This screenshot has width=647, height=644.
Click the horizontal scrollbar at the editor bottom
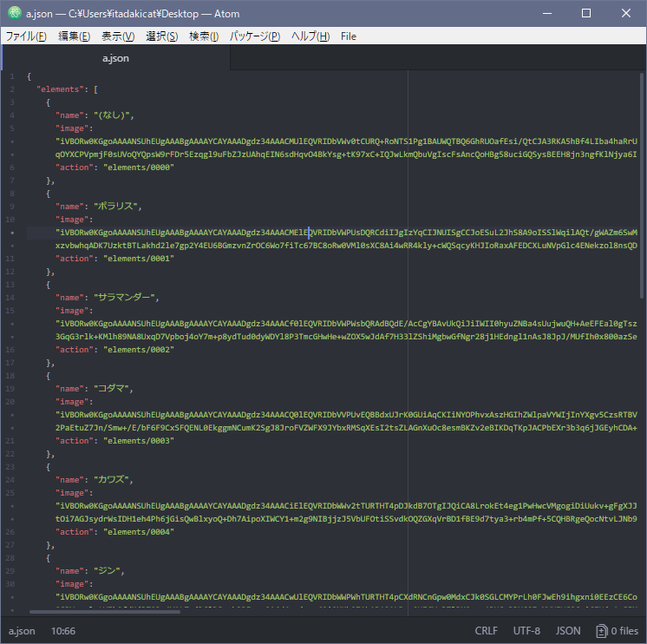(x=104, y=612)
